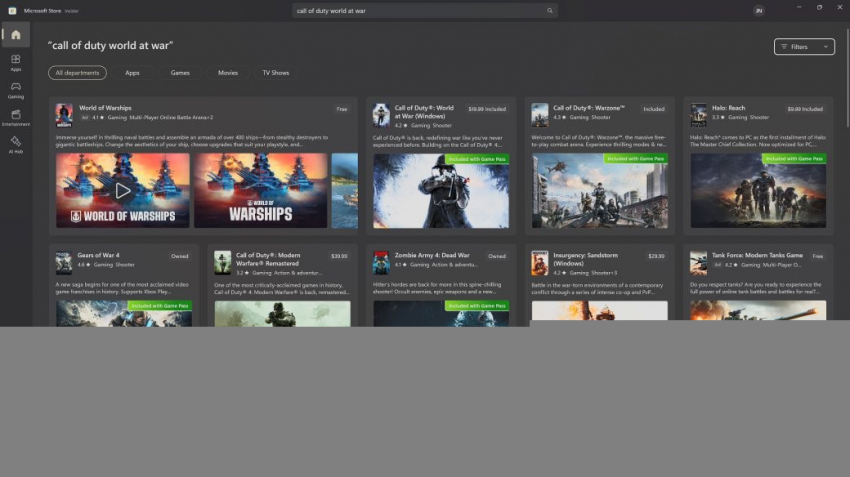Click Call of Duty World at War icon
Image resolution: width=850 pixels, height=477 pixels.
coord(381,115)
